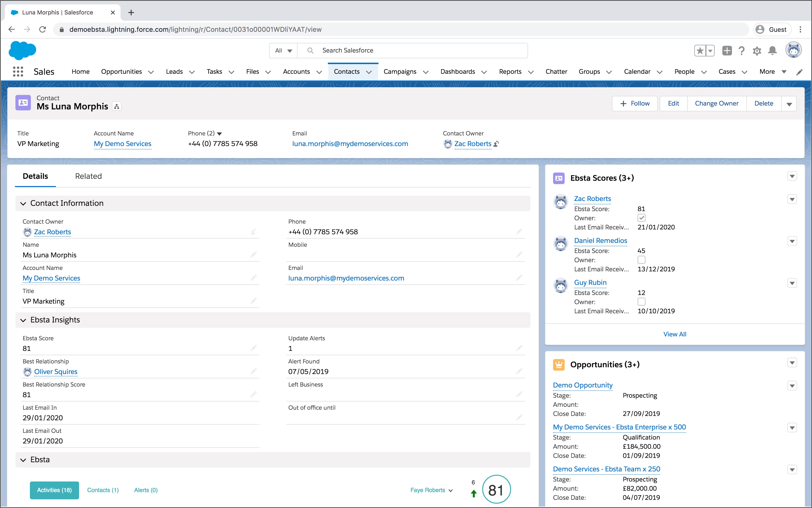The width and height of the screenshot is (812, 508).
Task: Toggle Owner checkbox for Daniel Remedios
Action: pyautogui.click(x=641, y=260)
